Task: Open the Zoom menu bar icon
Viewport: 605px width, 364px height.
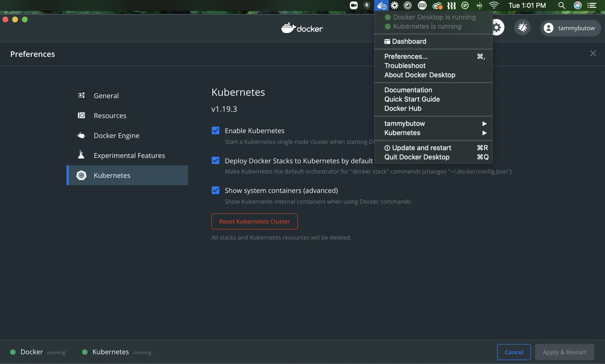Action: (x=354, y=5)
